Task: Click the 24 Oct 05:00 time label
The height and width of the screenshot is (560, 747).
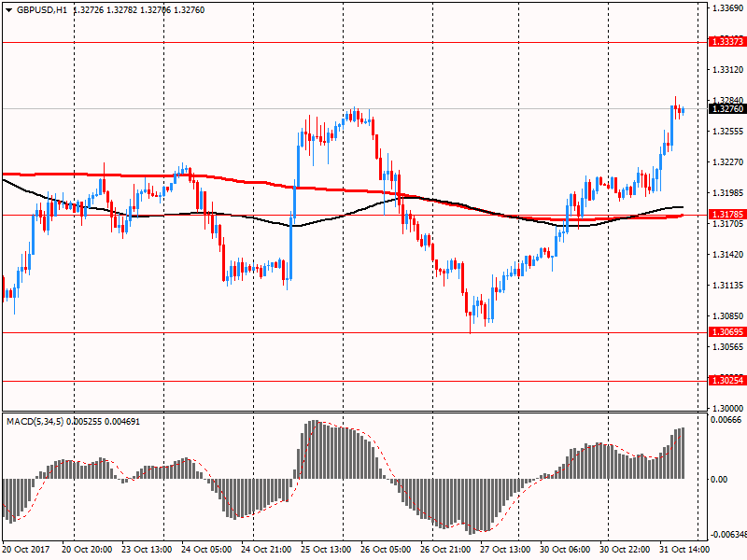Action: coord(206,550)
